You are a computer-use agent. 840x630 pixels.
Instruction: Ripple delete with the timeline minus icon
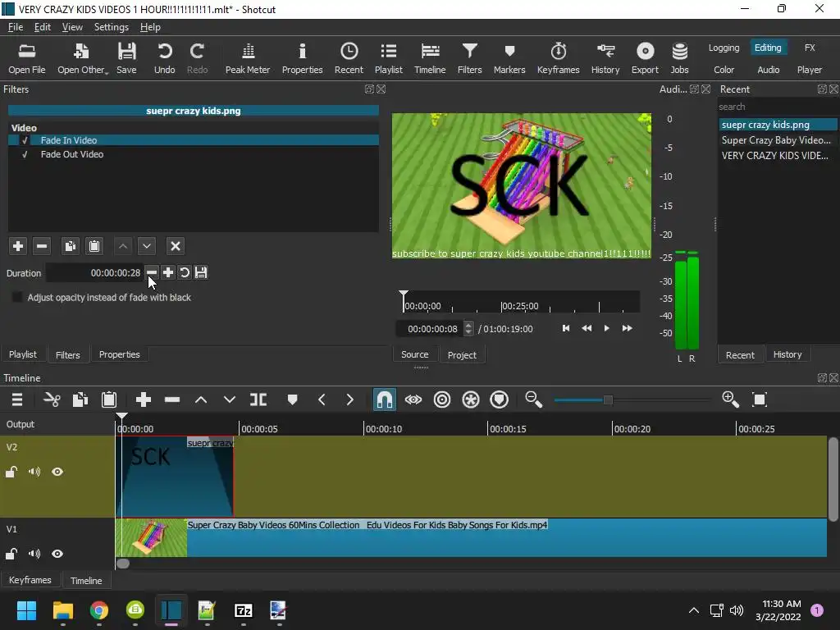[172, 399]
